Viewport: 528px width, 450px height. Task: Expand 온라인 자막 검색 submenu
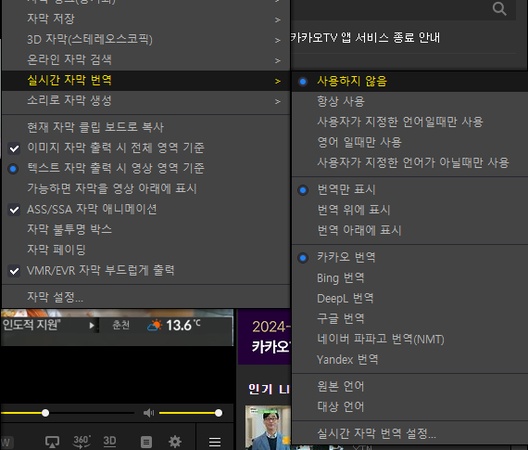coord(146,60)
